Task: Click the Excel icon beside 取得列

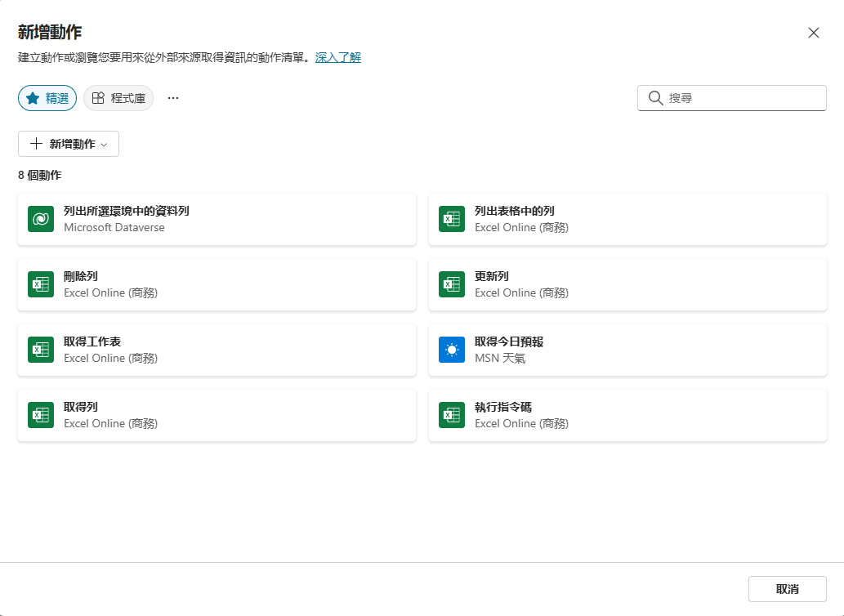Action: point(41,415)
